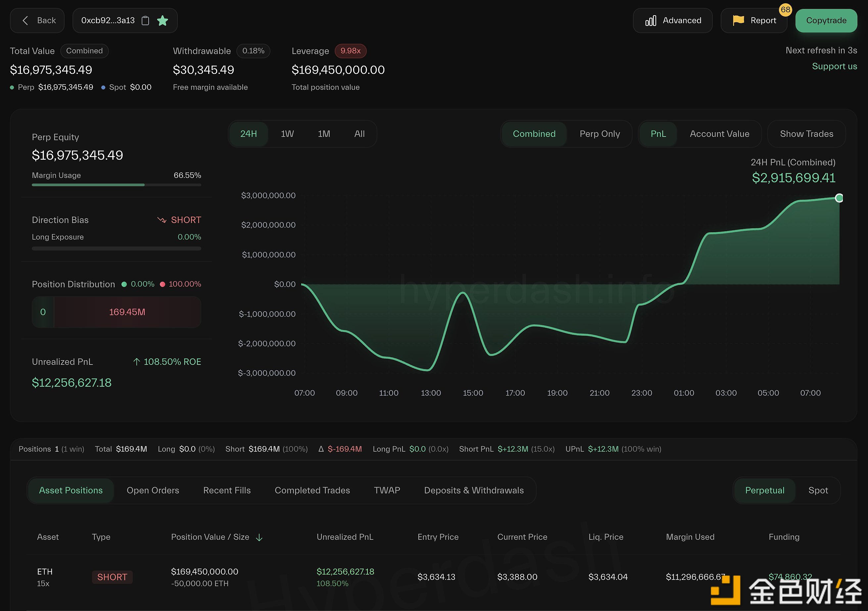
Task: Open the Combined total value selector
Action: pos(84,51)
